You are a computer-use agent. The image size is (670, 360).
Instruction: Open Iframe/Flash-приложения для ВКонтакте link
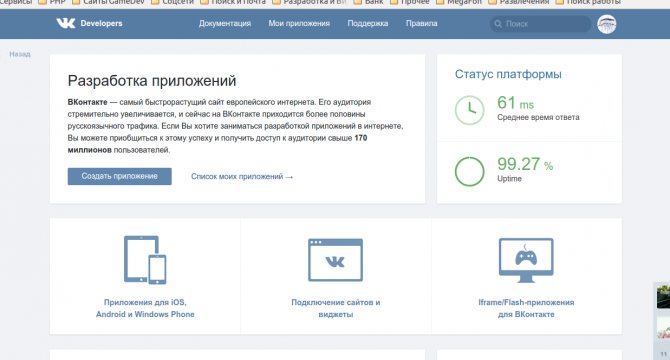pyautogui.click(x=526, y=308)
